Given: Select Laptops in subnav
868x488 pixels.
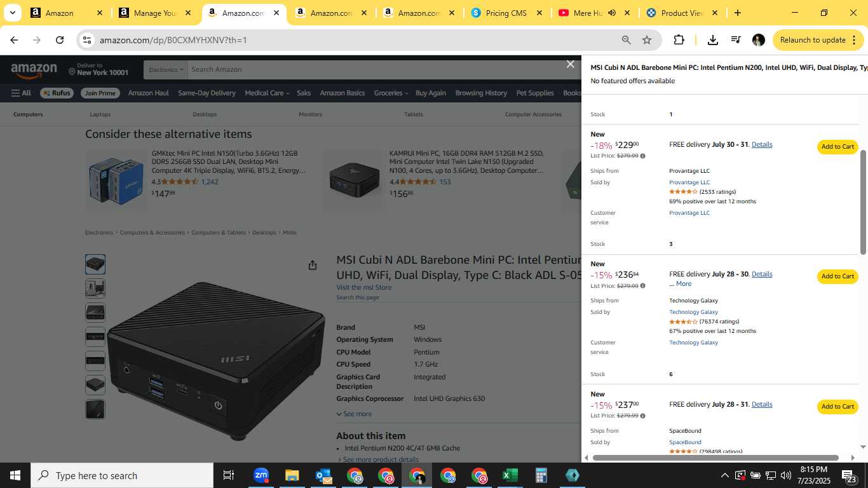Looking at the screenshot, I should pyautogui.click(x=100, y=114).
